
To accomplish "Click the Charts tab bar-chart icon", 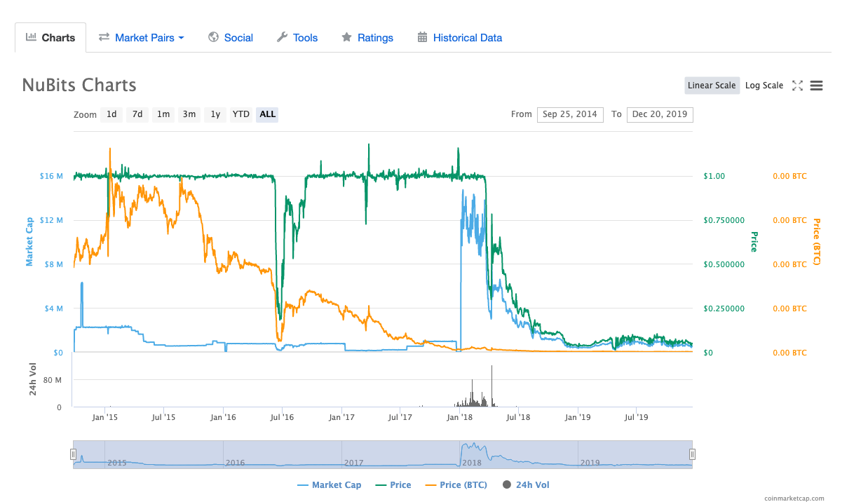I will [x=31, y=37].
